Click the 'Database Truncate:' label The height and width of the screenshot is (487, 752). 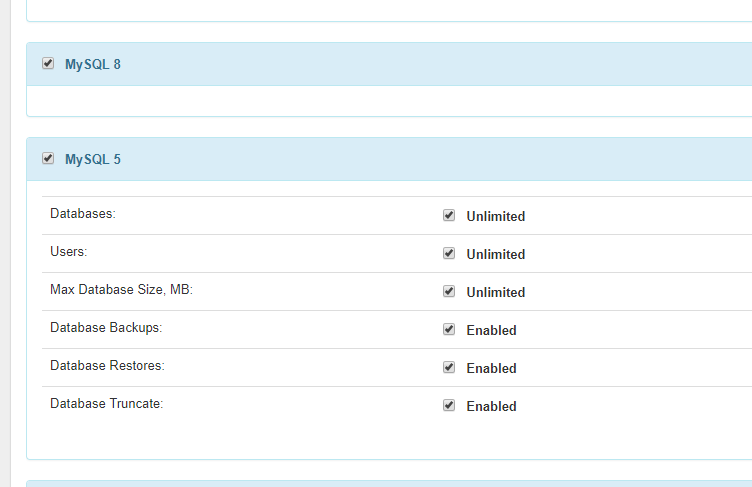[x=106, y=404]
